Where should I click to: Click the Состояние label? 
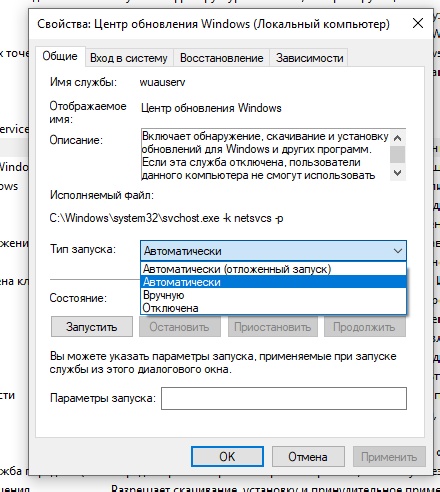(78, 298)
